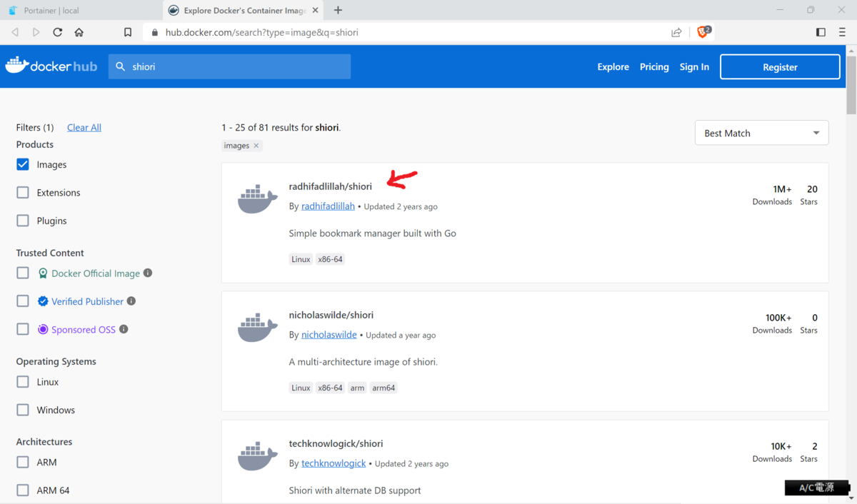857x504 pixels.
Task: Check the Plugins filter
Action: [23, 221]
